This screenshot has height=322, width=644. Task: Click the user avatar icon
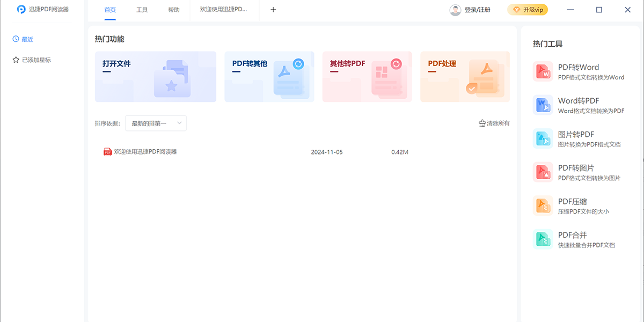tap(455, 9)
